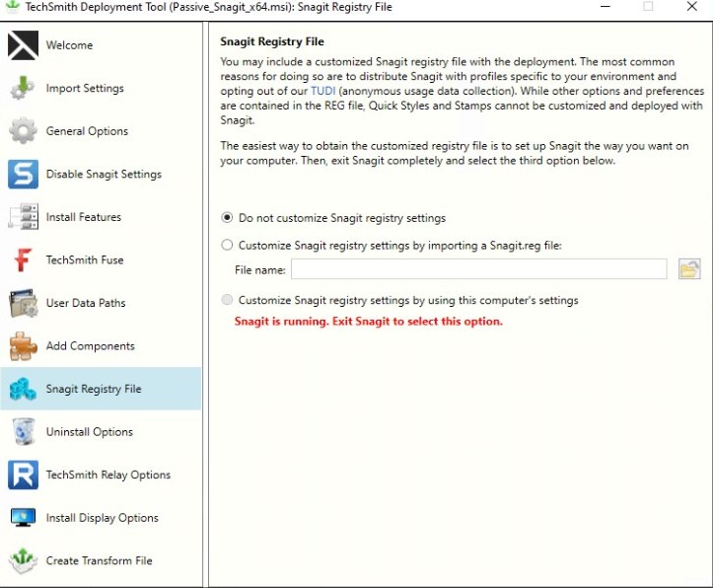Click the Snagit Registry File heading
This screenshot has height=588, width=713.
tap(272, 41)
